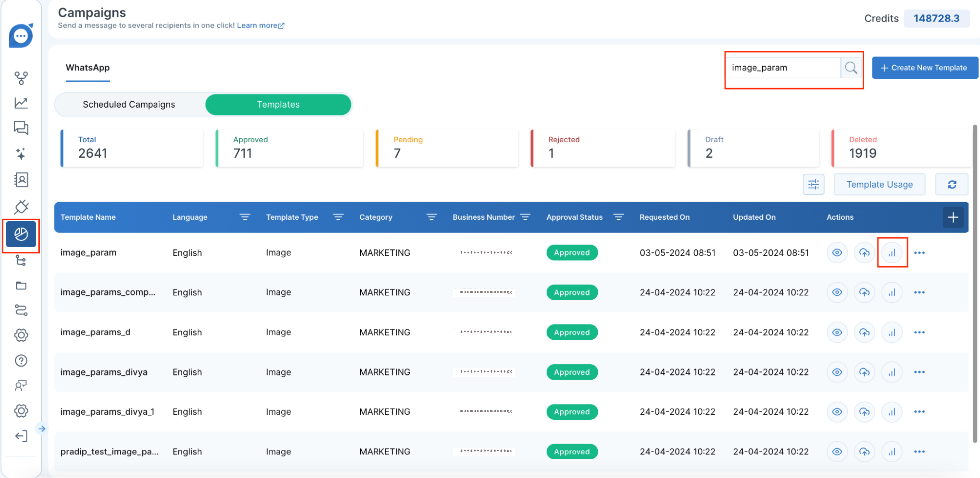Upload icon for image_params_divya_1 row
This screenshot has width=980, height=478.
(864, 412)
